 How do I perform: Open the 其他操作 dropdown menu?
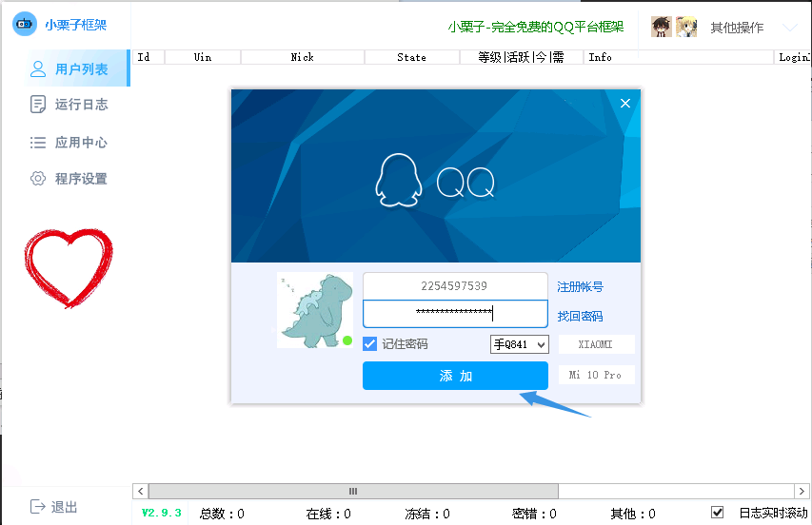pyautogui.click(x=737, y=28)
